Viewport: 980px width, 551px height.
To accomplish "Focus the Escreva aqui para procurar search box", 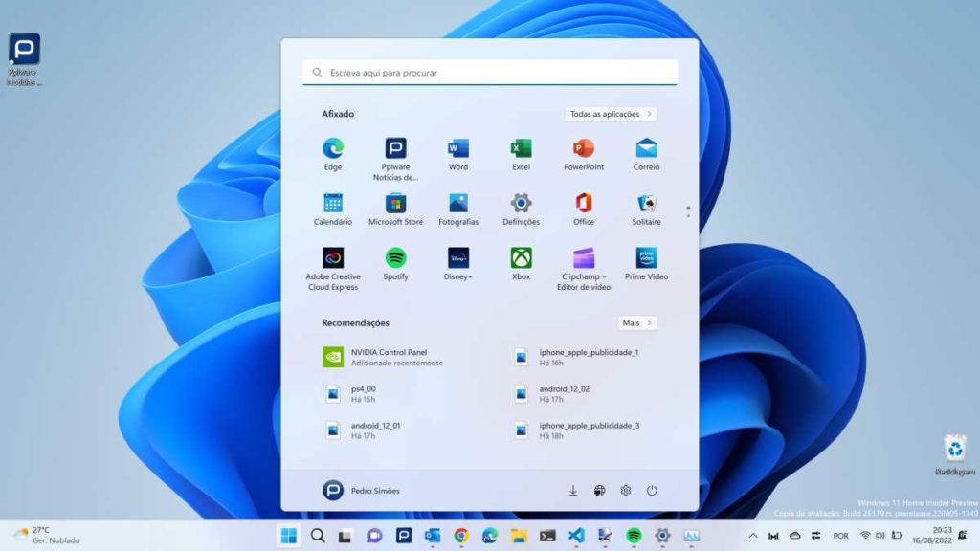I will (x=490, y=73).
